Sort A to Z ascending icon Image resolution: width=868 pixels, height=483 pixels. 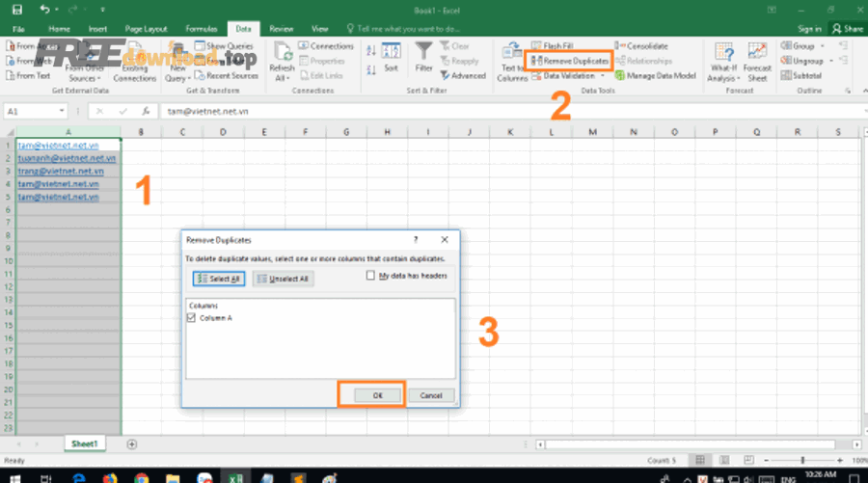371,51
